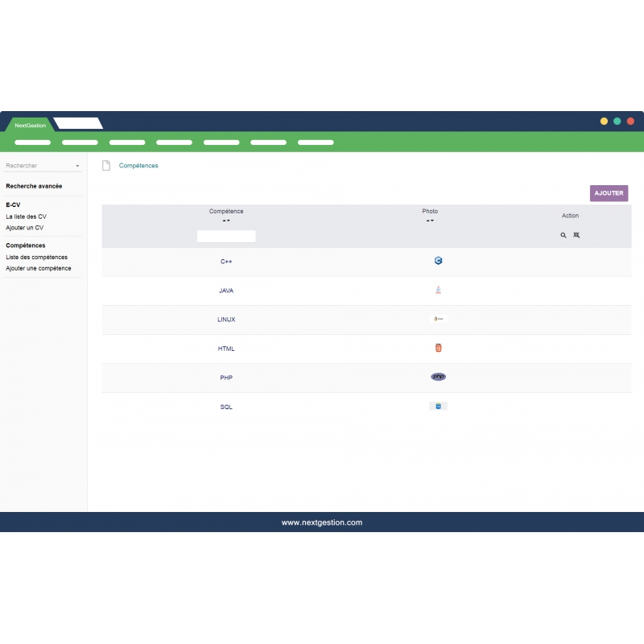Open Recherche avancée link

34,186
